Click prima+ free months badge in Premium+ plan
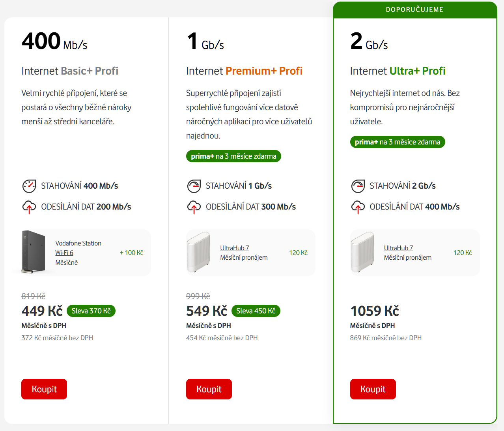The image size is (504, 431). 233,156
